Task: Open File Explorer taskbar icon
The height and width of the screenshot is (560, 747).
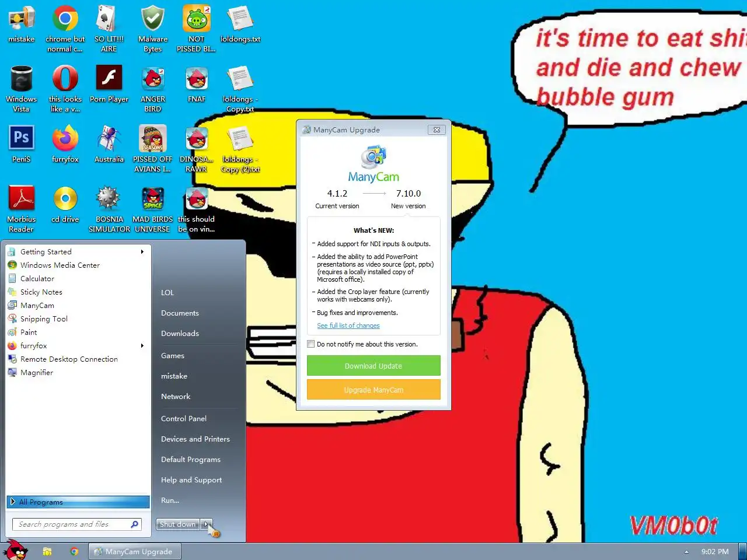Action: tap(47, 551)
